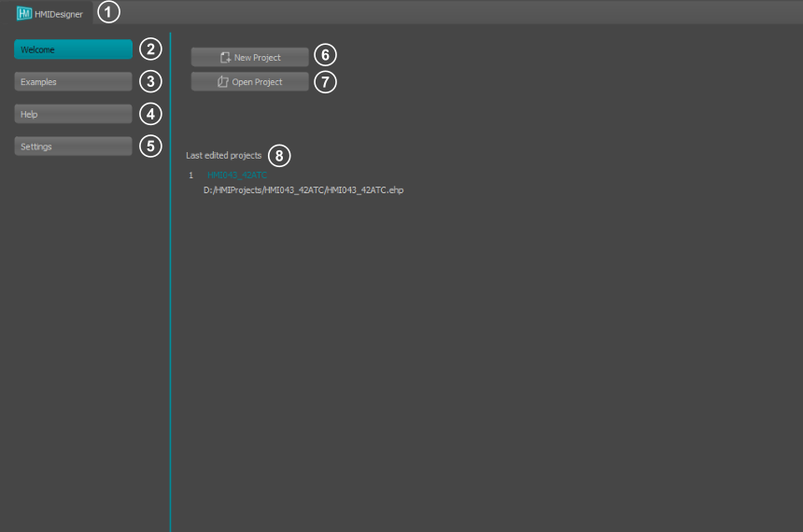Click the Open Project folder icon
803x532 pixels.
coord(222,82)
